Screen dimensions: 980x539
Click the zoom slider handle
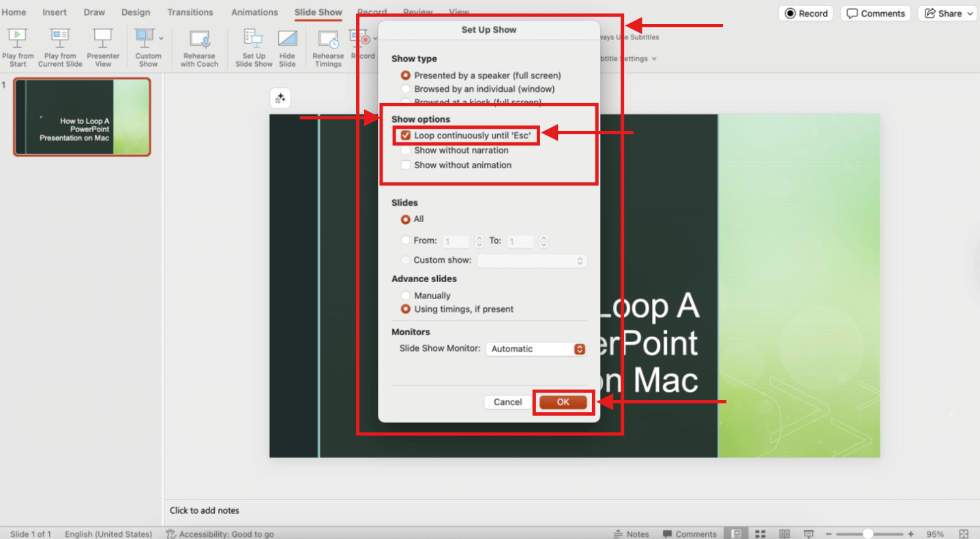pyautogui.click(x=867, y=534)
